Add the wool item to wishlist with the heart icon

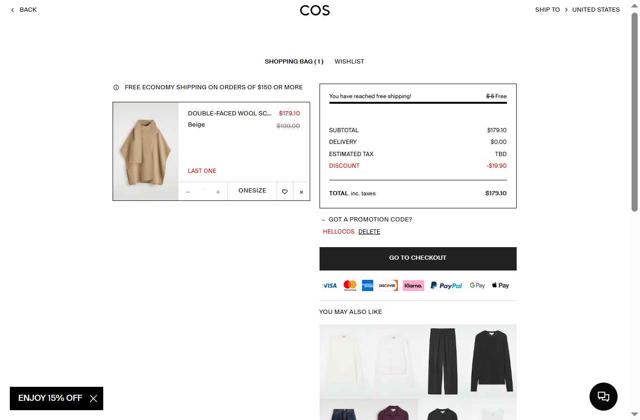click(284, 191)
